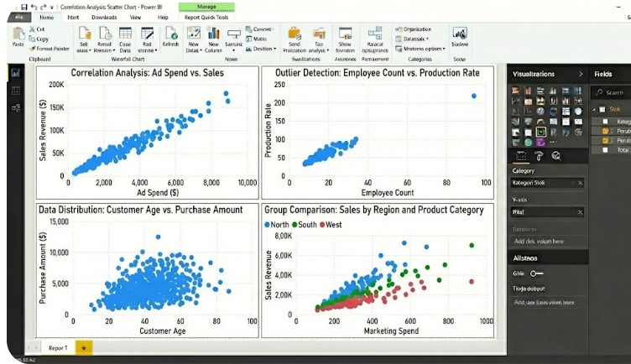631x364 pixels.
Task: Add a new report page with plus button
Action: [83, 346]
